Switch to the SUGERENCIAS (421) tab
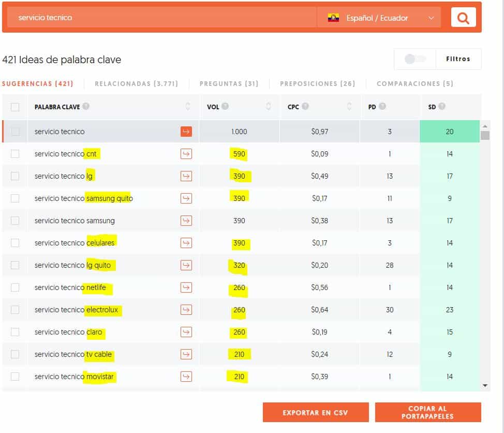The image size is (504, 433). coord(38,83)
